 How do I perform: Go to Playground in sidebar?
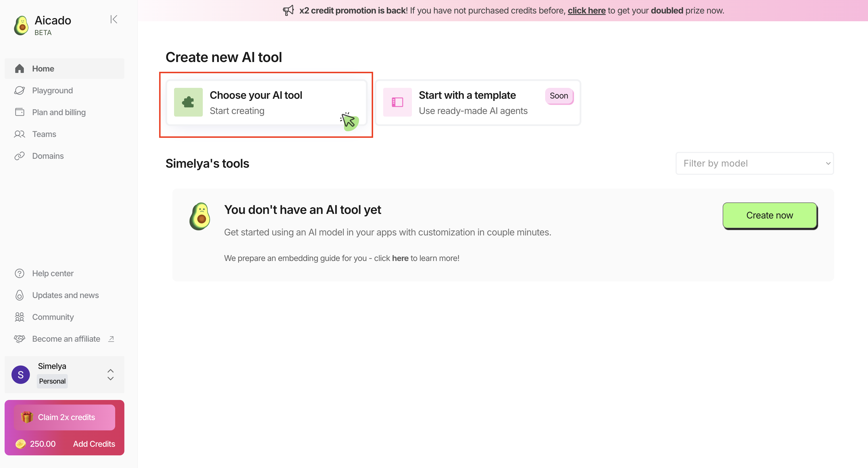pos(64,91)
